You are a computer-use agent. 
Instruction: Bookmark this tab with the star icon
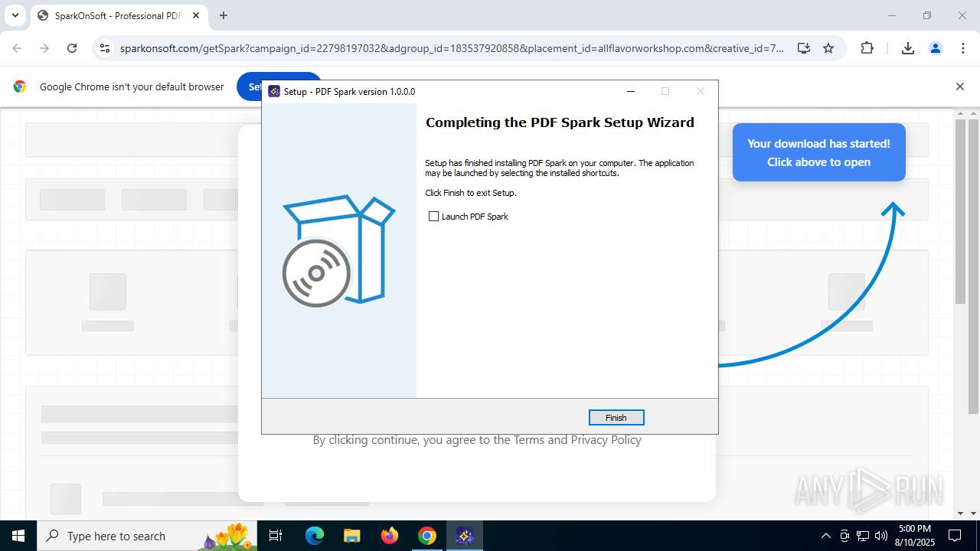pyautogui.click(x=828, y=48)
